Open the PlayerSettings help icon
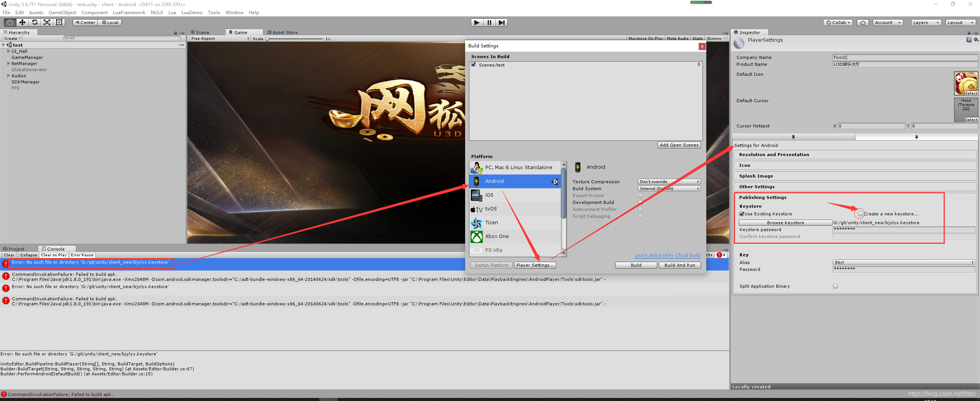Viewport: 980px width, 401px height. [x=969, y=40]
